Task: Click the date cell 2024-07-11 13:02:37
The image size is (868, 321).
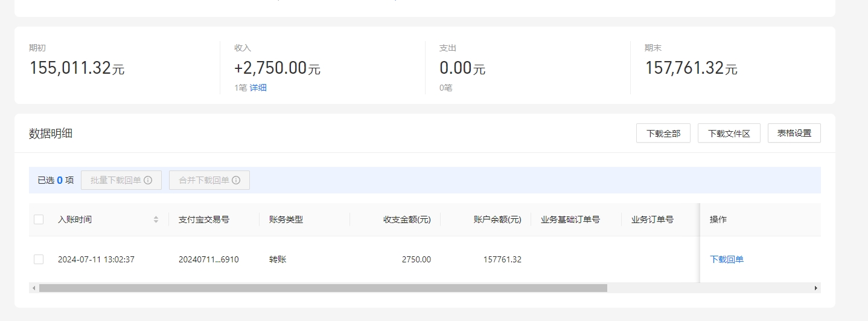Action: coord(96,259)
